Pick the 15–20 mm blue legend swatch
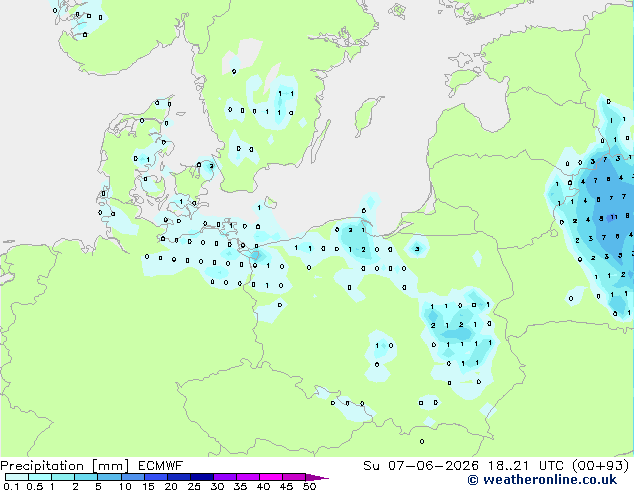 155,477
